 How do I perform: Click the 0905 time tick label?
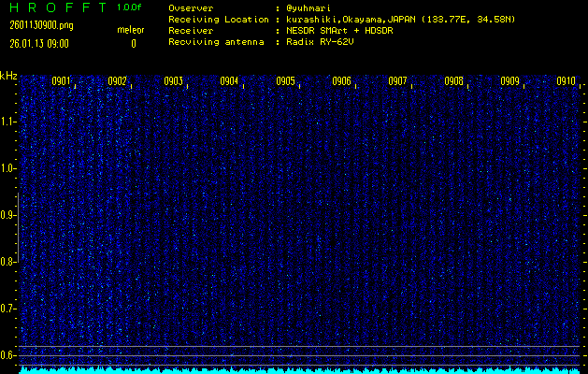286,81
